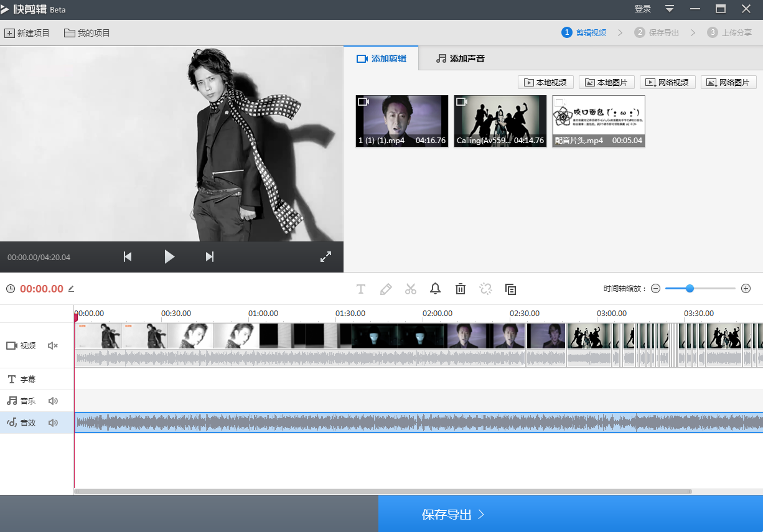Image resolution: width=763 pixels, height=532 pixels.
Task: Select the 音乐 track note icon
Action: coord(12,401)
